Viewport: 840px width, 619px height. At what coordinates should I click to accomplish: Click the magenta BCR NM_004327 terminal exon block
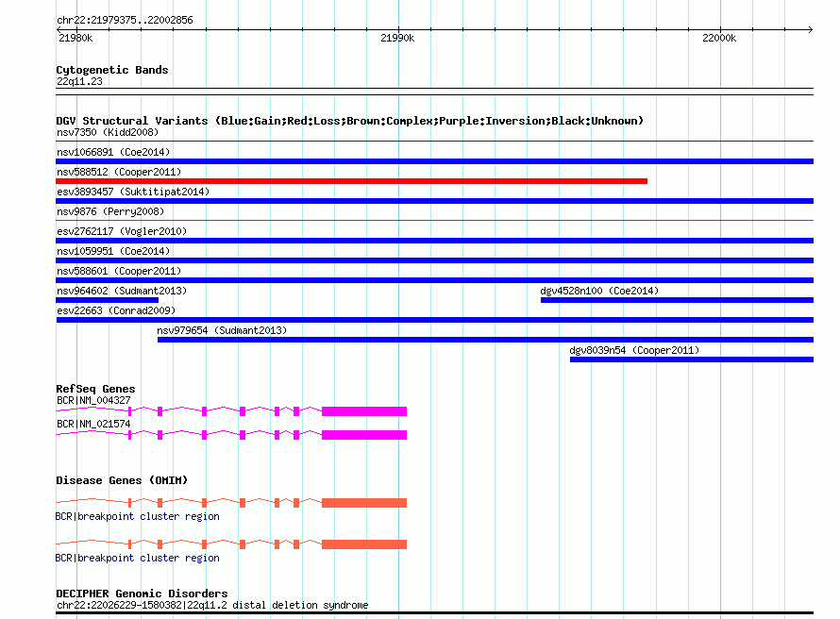click(x=364, y=411)
